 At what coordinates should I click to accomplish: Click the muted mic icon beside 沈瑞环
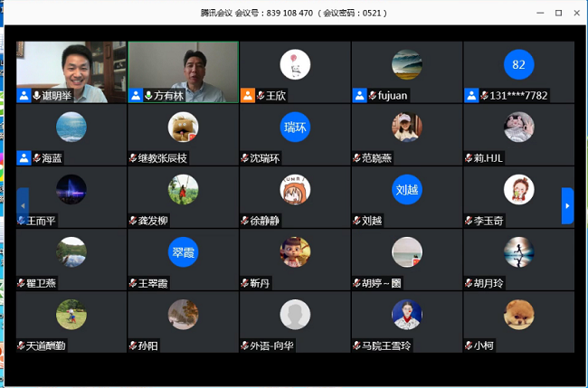(x=245, y=157)
